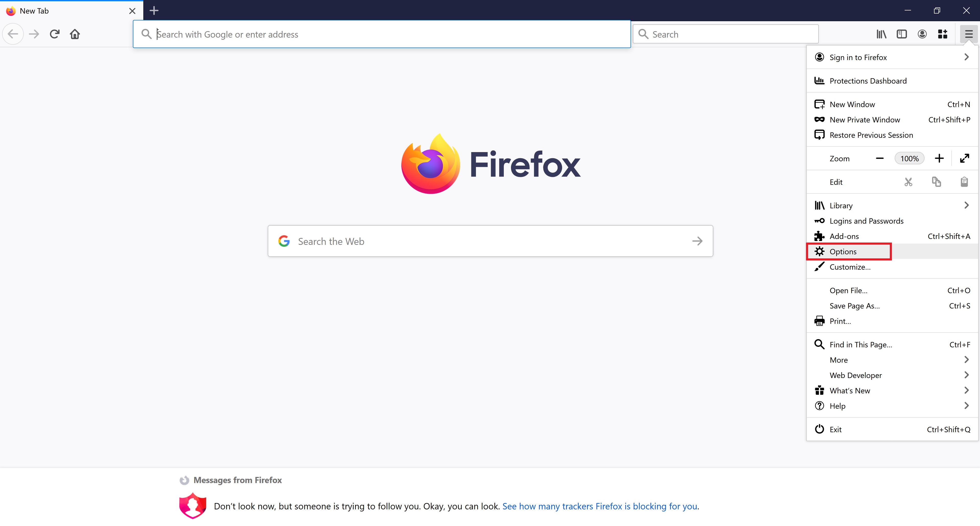Reload the current page
The width and height of the screenshot is (980, 526).
click(54, 34)
